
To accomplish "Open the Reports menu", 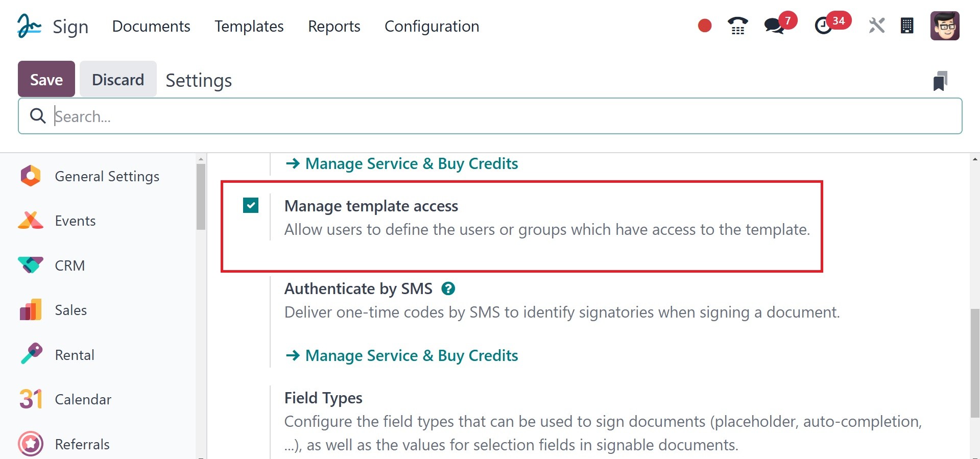I will [334, 26].
